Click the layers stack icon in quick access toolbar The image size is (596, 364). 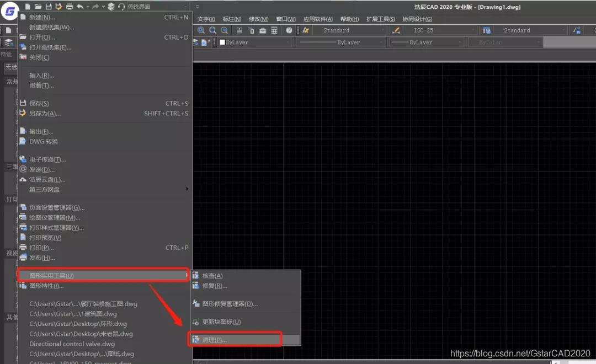[111, 7]
